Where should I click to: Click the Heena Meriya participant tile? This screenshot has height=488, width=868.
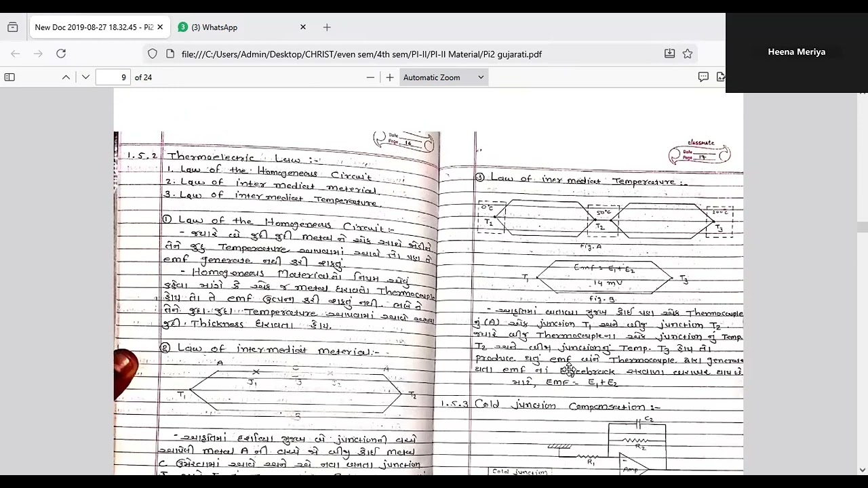(x=797, y=52)
